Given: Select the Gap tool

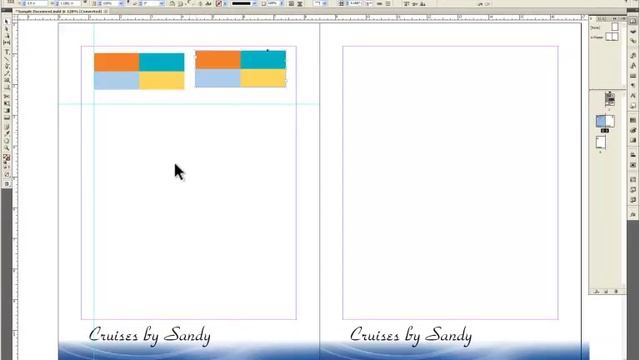Looking at the screenshot, I should (7, 42).
